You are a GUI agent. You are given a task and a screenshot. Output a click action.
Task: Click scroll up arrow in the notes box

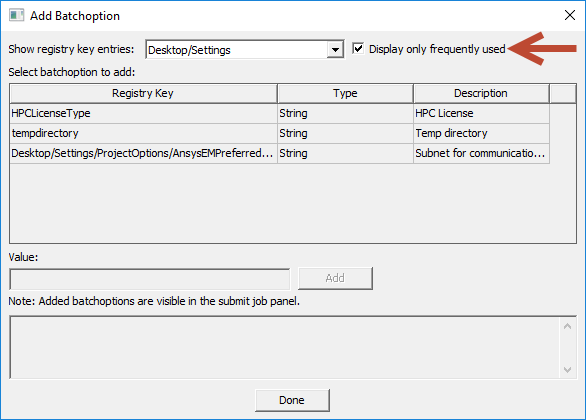(x=567, y=326)
